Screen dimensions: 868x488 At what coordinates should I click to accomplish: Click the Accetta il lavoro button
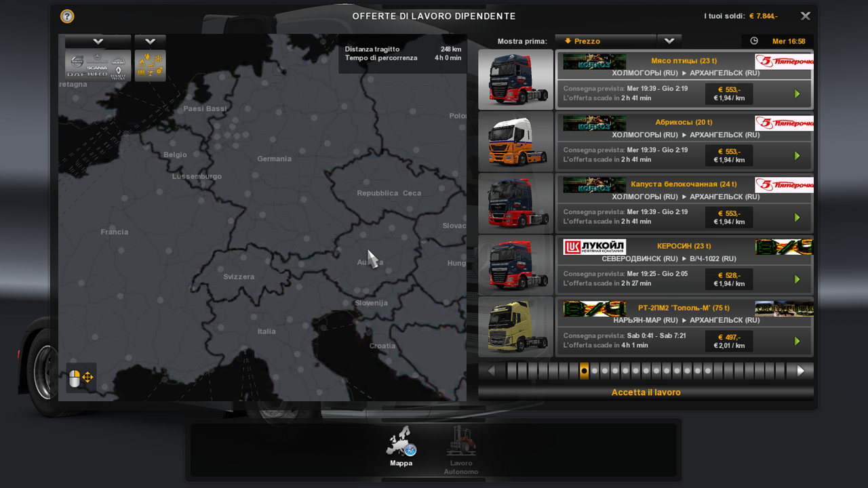click(646, 392)
